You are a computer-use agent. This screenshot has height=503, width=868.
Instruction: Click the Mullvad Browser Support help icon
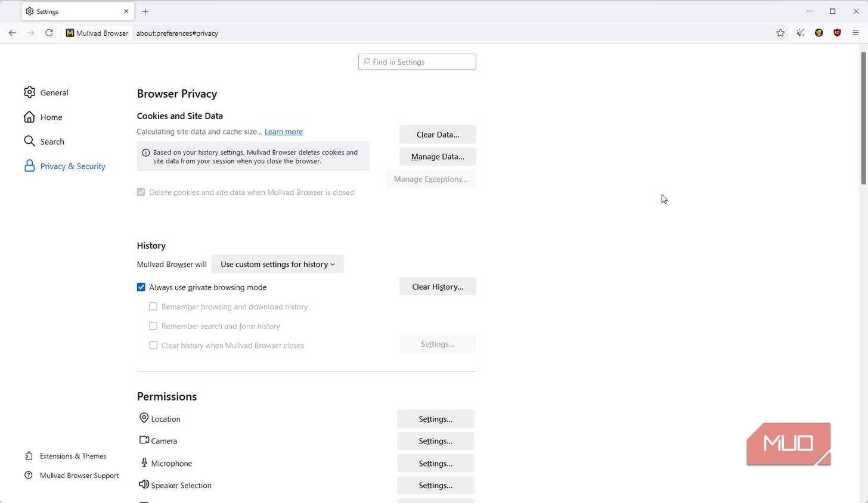point(29,475)
